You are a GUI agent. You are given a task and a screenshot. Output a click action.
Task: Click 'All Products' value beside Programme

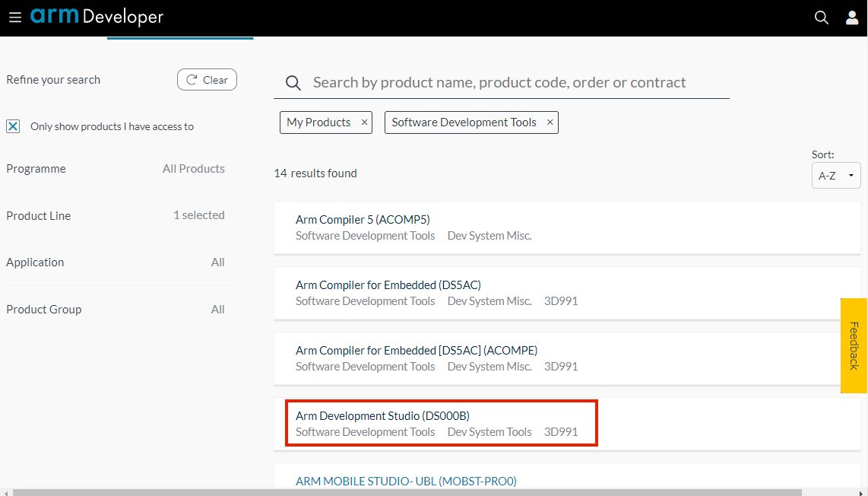(x=194, y=168)
